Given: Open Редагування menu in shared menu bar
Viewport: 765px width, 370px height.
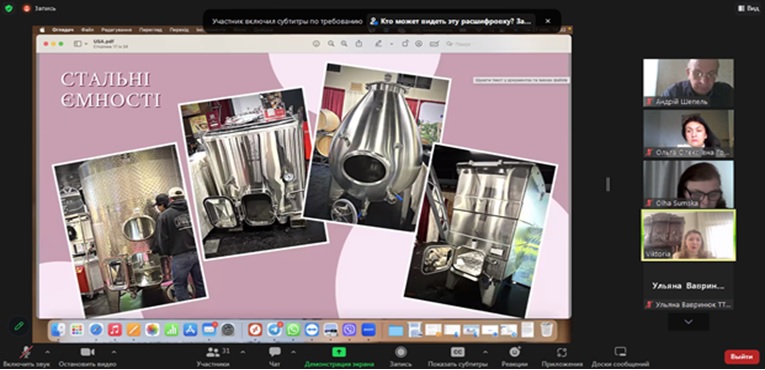Looking at the screenshot, I should click(116, 30).
